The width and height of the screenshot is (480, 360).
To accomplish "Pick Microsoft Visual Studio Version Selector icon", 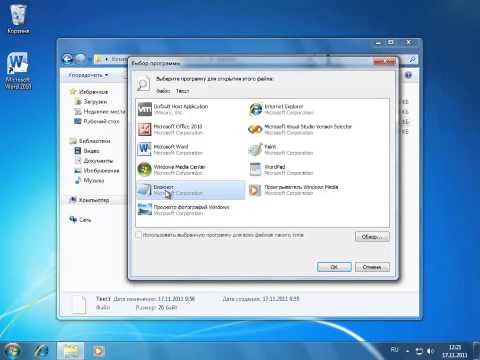I will pyautogui.click(x=256, y=129).
